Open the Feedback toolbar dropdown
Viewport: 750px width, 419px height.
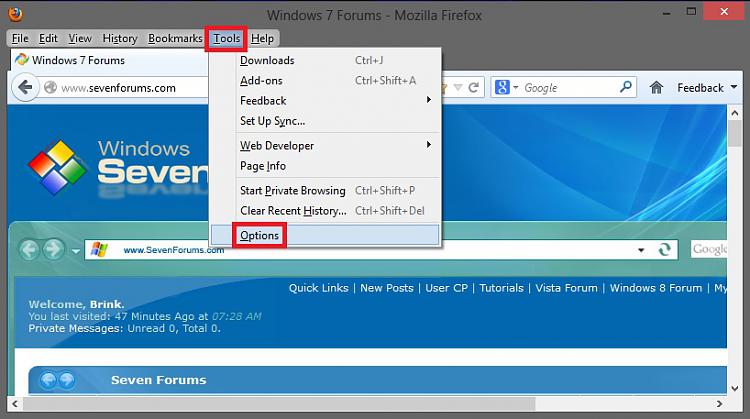pyautogui.click(x=707, y=88)
